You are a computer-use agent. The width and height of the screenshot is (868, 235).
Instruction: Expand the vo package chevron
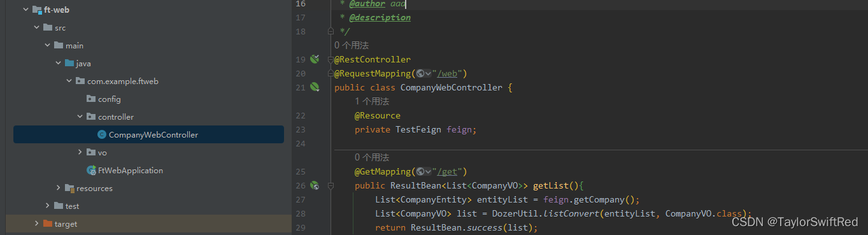[80, 152]
